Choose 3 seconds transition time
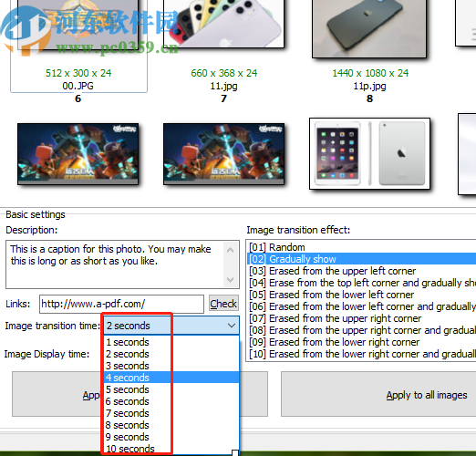Screen dimensions: 476x456 171,366
